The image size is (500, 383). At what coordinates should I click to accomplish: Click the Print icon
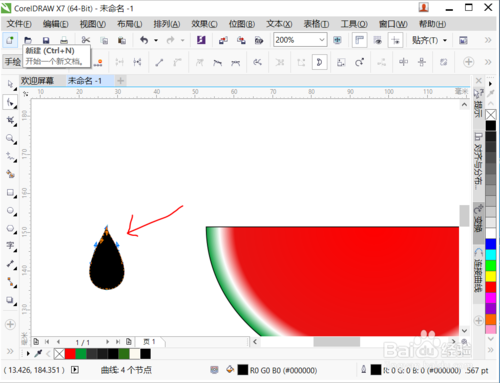click(64, 40)
